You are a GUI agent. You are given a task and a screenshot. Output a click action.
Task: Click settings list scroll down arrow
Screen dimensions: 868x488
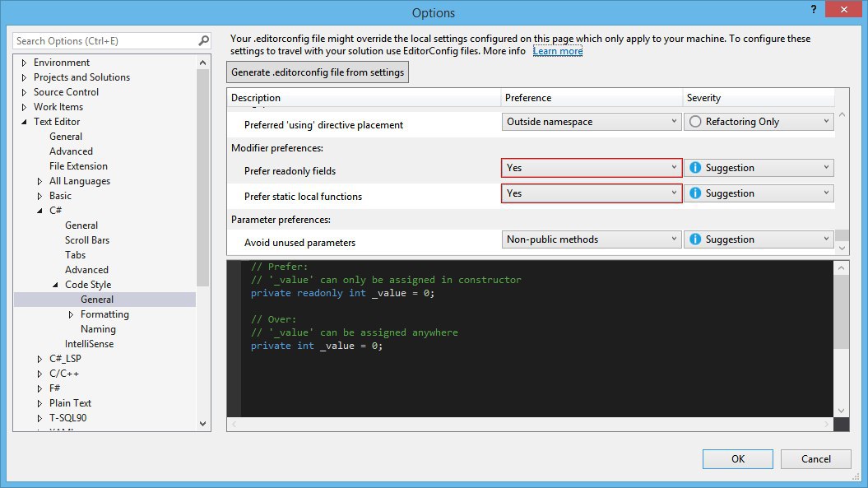[x=842, y=249]
